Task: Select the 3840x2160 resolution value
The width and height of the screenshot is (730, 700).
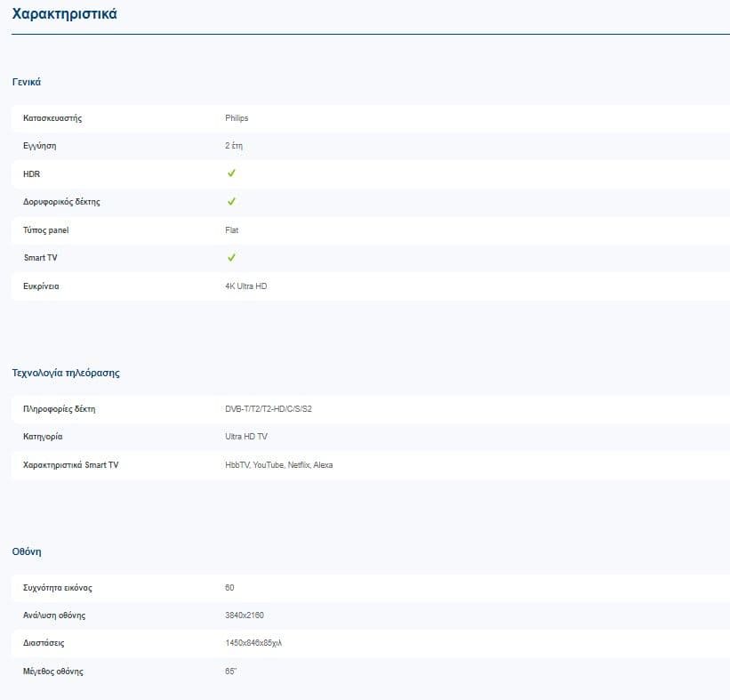Action: tap(245, 616)
